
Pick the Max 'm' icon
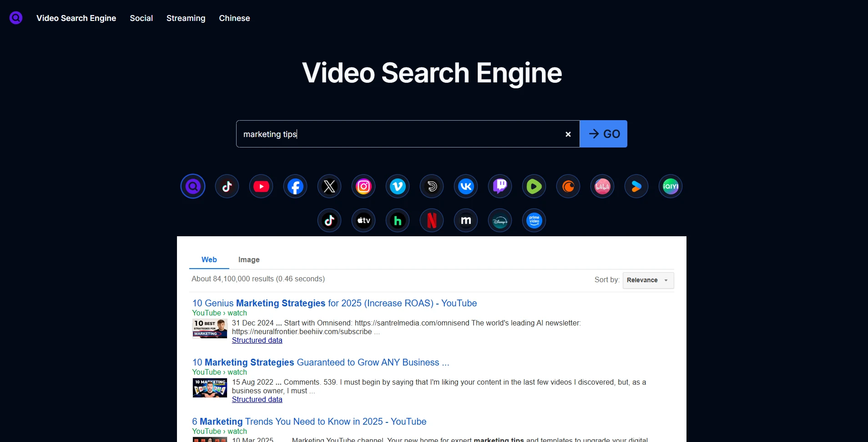tap(466, 220)
